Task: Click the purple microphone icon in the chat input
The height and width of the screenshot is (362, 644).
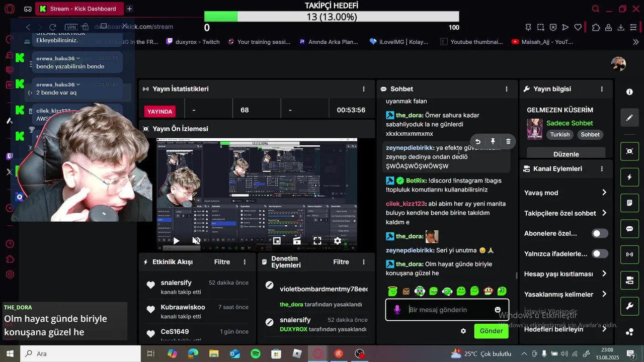Action: [397, 310]
